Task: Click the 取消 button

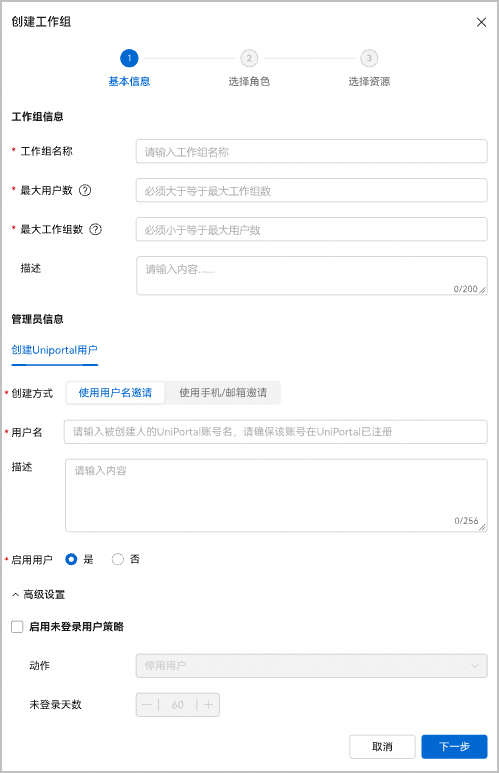Action: pos(382,747)
